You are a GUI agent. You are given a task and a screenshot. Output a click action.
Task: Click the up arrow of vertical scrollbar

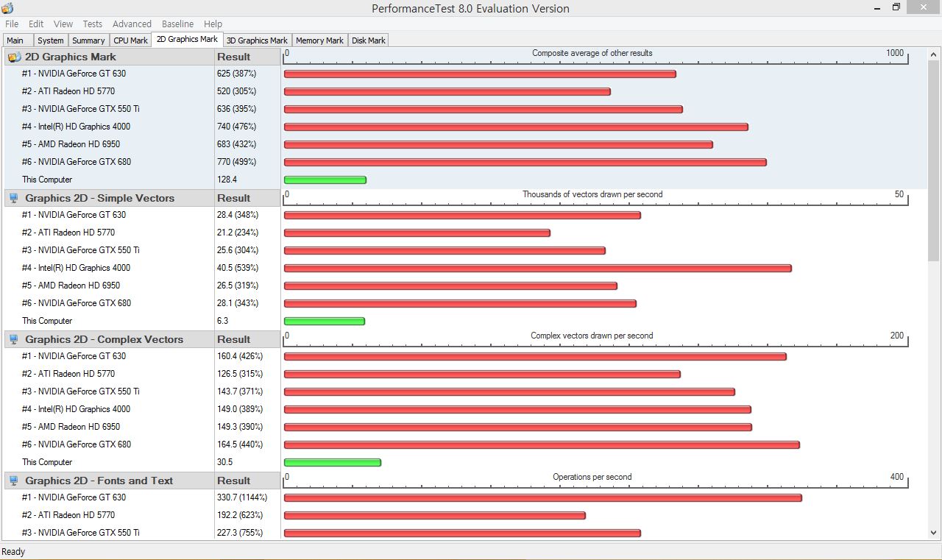coord(934,54)
